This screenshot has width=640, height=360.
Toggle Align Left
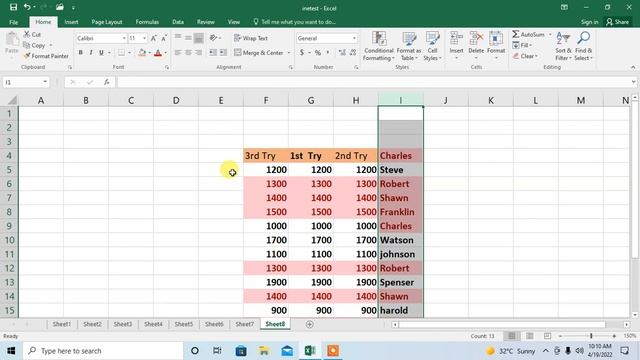[178, 53]
